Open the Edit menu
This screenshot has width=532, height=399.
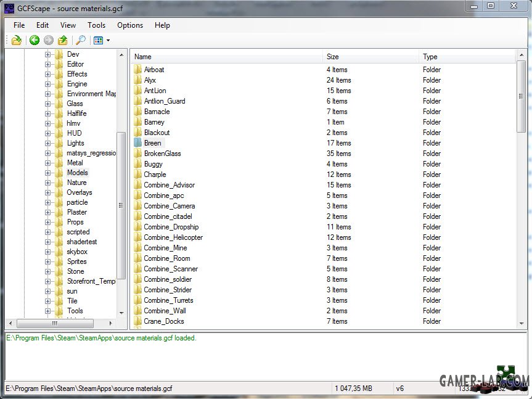(x=43, y=25)
